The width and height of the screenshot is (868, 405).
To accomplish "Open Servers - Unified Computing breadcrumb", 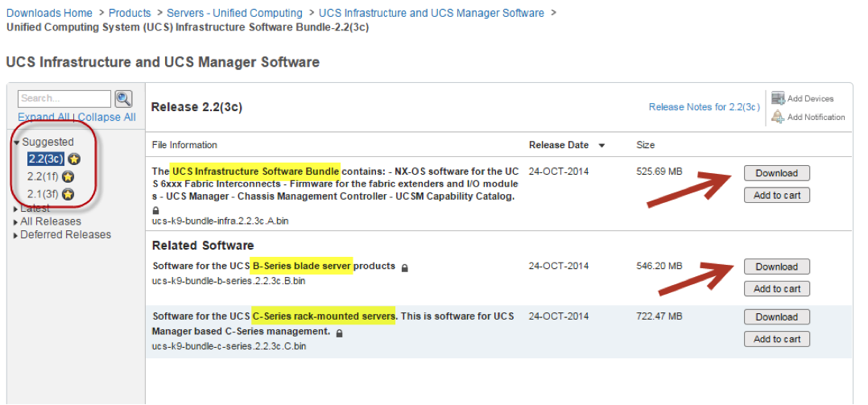I will click(x=235, y=13).
